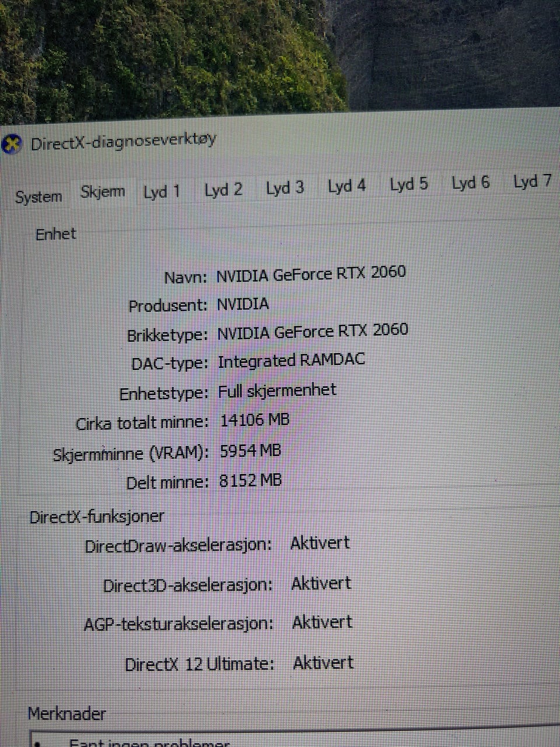
Task: Click Aktivert next to DirectX 12 Ultimate
Action: coord(323,663)
